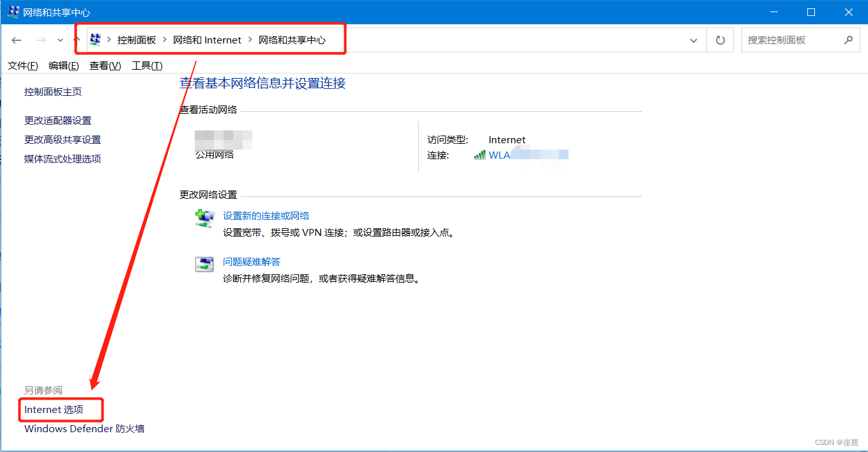Open the 查看(V) menu
This screenshot has width=868, height=452.
[105, 66]
